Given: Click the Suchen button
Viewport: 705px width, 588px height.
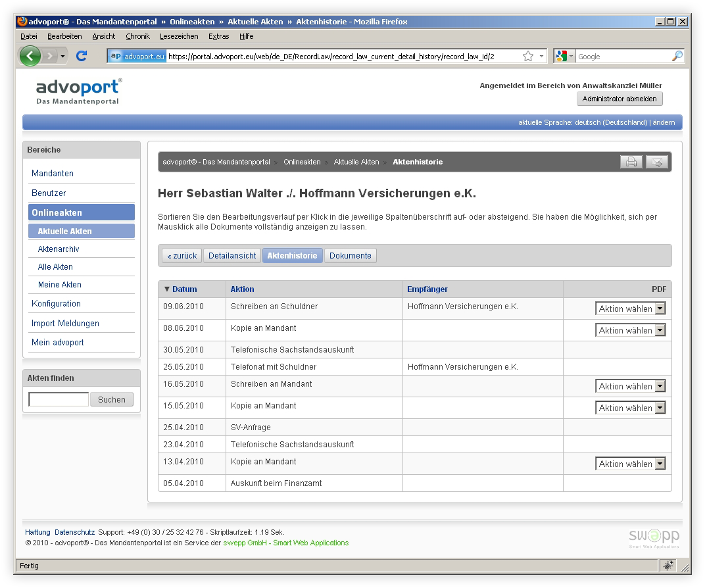Looking at the screenshot, I should click(112, 399).
